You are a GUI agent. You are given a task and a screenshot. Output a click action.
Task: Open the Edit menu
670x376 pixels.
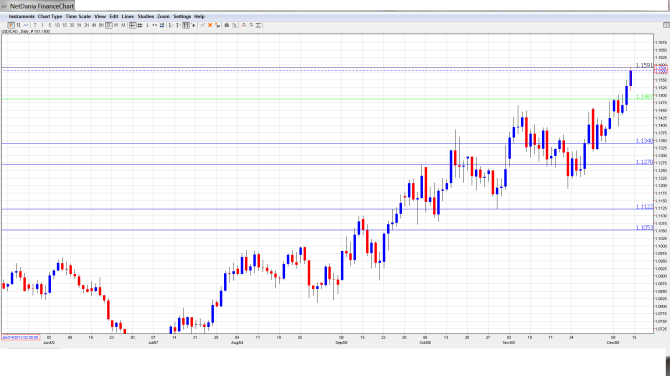(114, 16)
